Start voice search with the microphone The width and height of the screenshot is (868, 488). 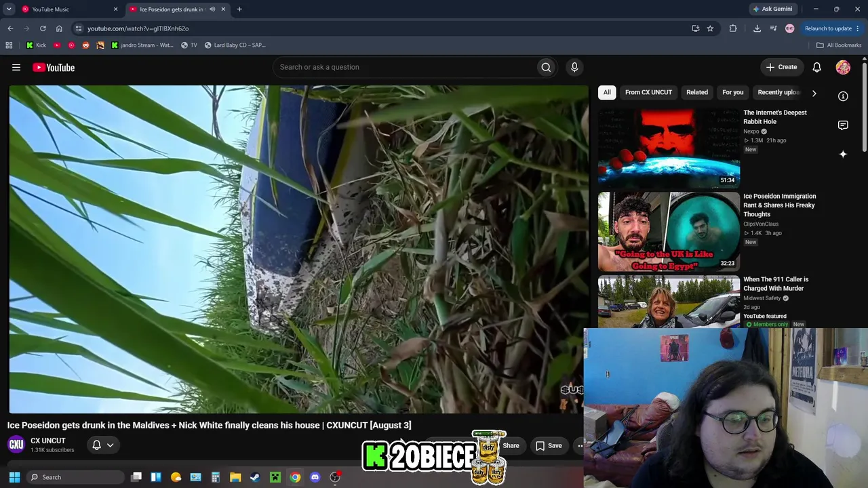(x=574, y=67)
